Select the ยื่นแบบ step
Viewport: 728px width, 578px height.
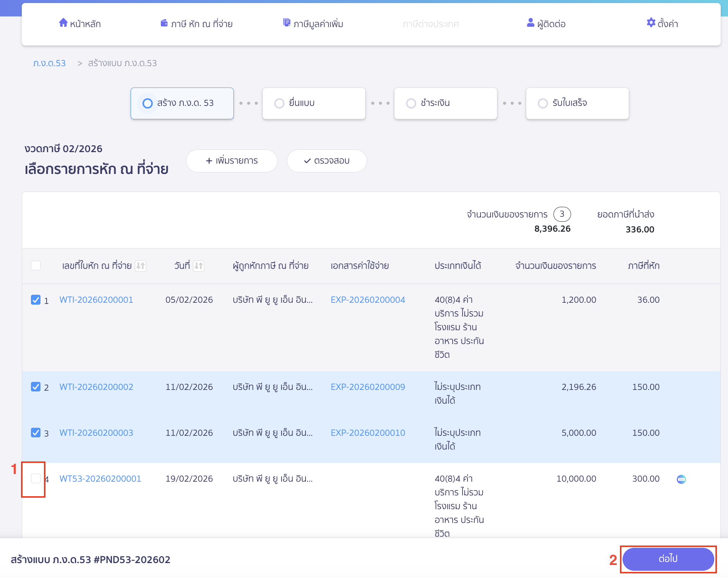[314, 103]
